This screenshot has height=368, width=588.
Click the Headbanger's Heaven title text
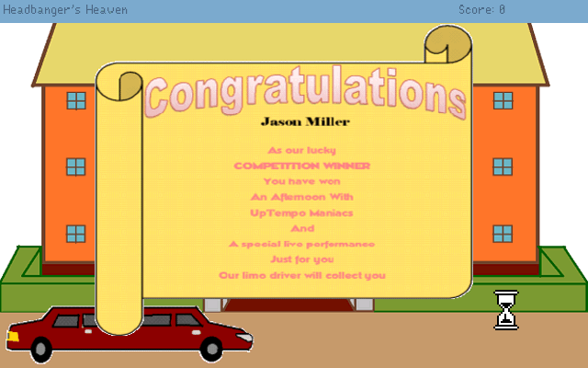click(x=65, y=10)
